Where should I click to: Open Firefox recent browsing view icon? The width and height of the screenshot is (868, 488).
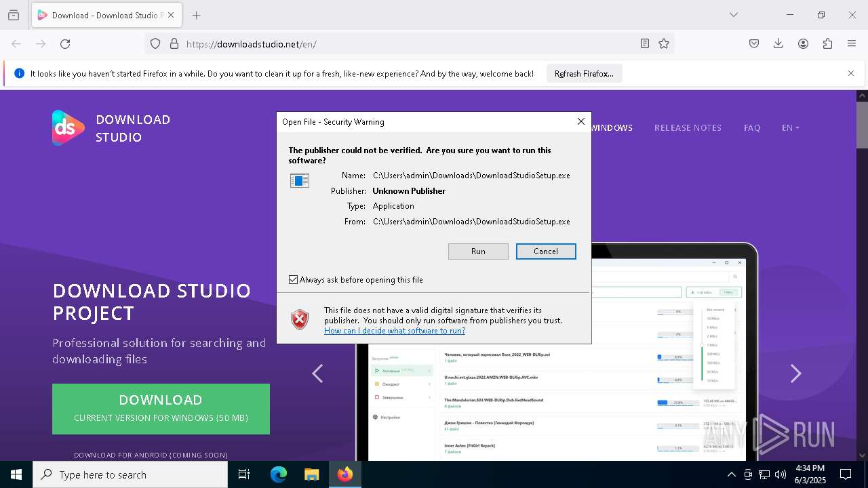[x=13, y=15]
